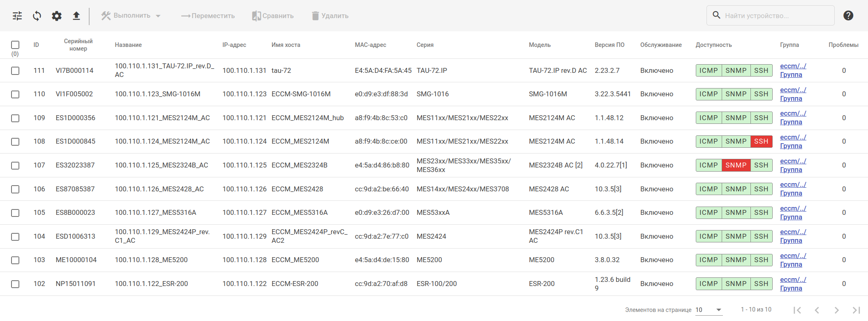Viewport: 868px width, 321px height.
Task: Check the row for device ID 107
Action: (x=15, y=165)
